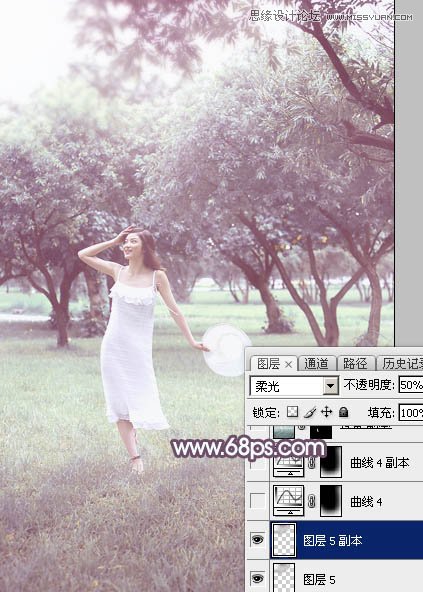Click link icon on 曲线 4 副本 layer
This screenshot has width=423, height=592.
click(x=312, y=462)
